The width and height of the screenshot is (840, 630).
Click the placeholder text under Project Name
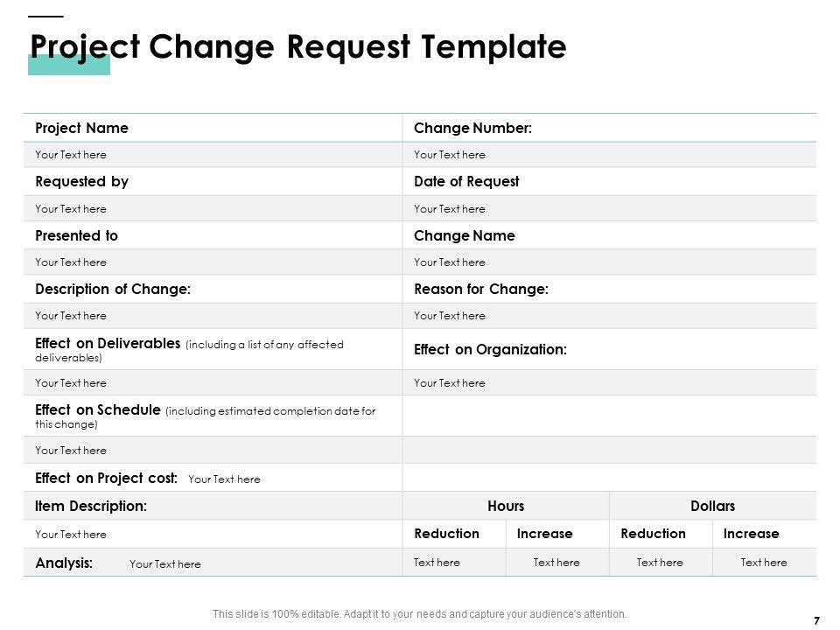[x=71, y=155]
